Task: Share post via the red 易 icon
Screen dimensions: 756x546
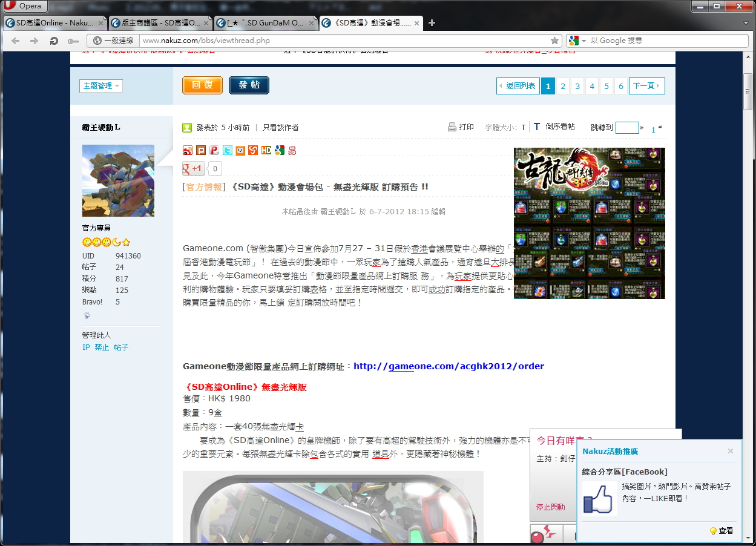Action: pyautogui.click(x=292, y=150)
